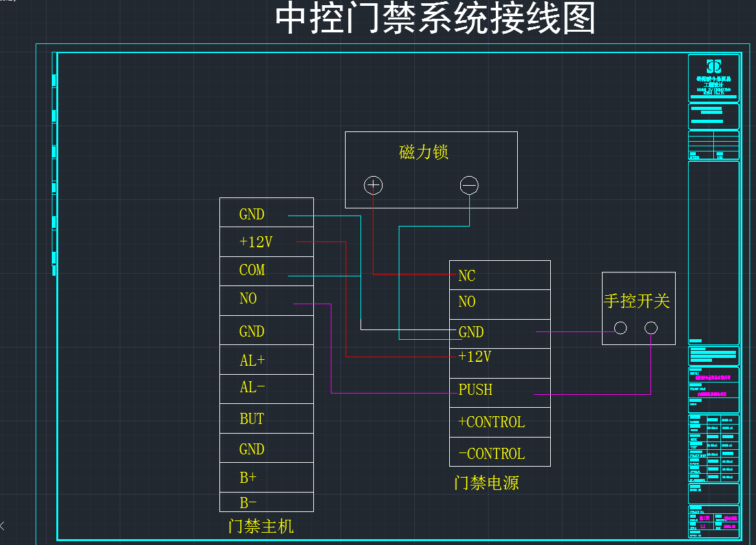Click the 门禁电源 caption text
Viewport: 756px width, 545px height.
(x=487, y=483)
